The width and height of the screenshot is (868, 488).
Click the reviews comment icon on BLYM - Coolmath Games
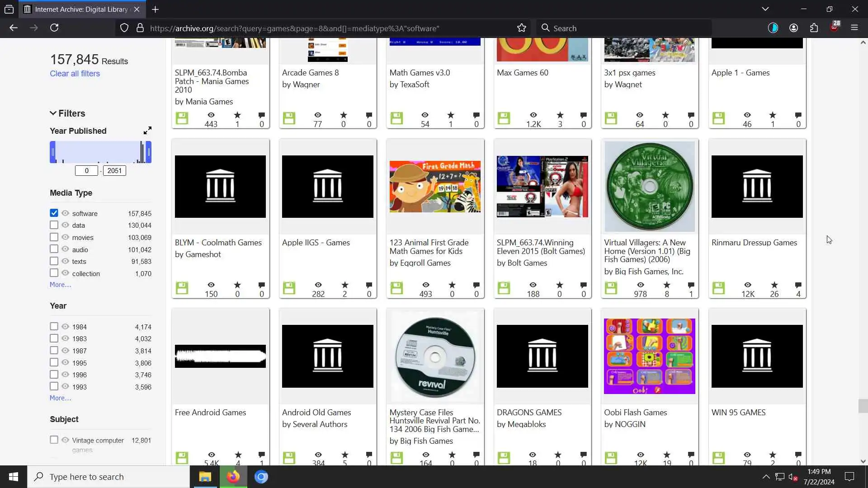point(261,285)
